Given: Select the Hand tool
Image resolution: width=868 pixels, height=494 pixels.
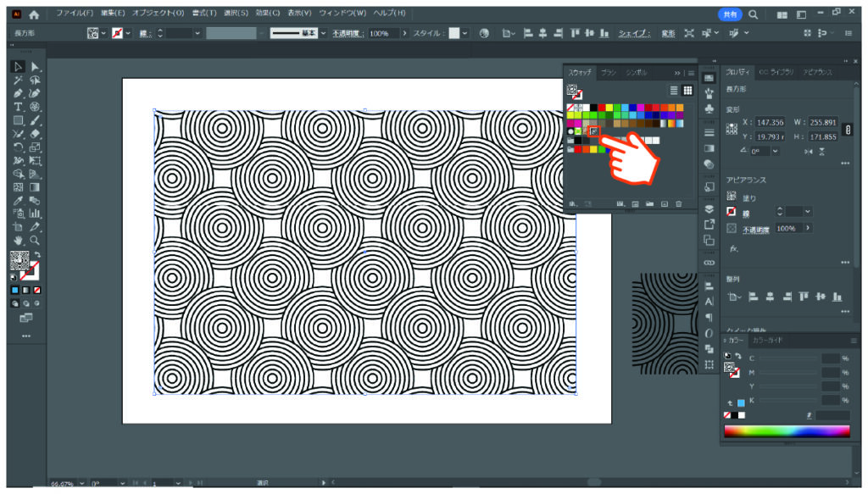Looking at the screenshot, I should point(18,241).
